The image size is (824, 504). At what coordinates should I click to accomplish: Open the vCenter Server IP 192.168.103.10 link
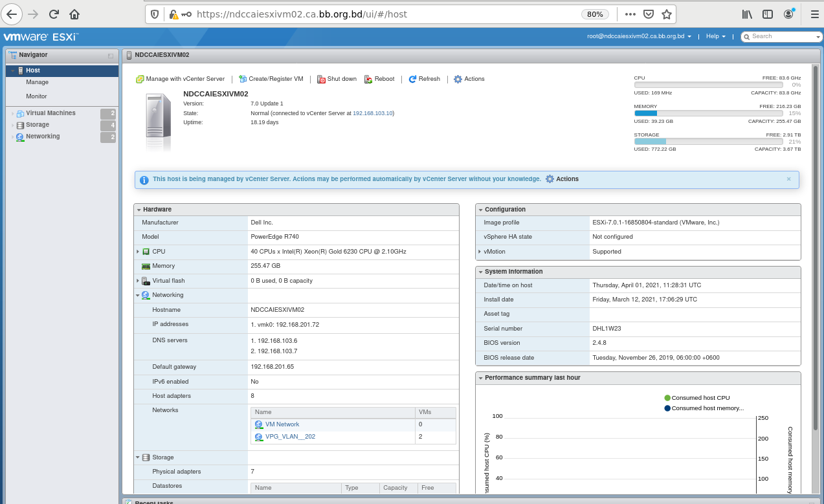tap(373, 113)
